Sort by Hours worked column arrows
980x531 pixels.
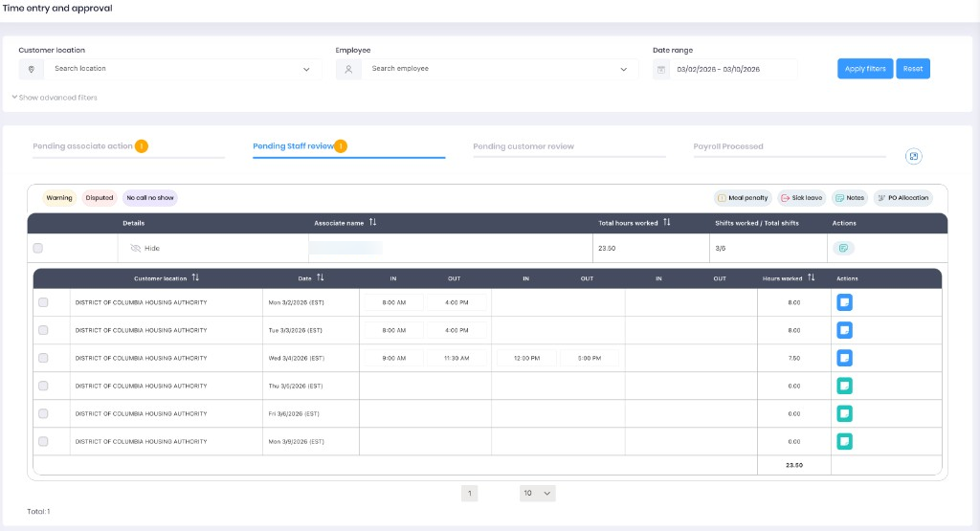pos(811,278)
